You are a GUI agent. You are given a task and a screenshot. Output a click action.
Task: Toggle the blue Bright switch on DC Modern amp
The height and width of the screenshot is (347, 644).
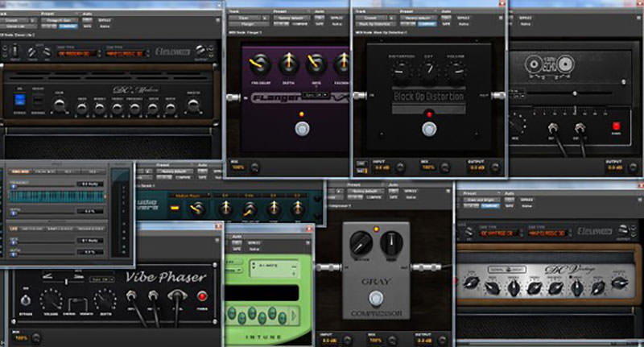[19, 100]
